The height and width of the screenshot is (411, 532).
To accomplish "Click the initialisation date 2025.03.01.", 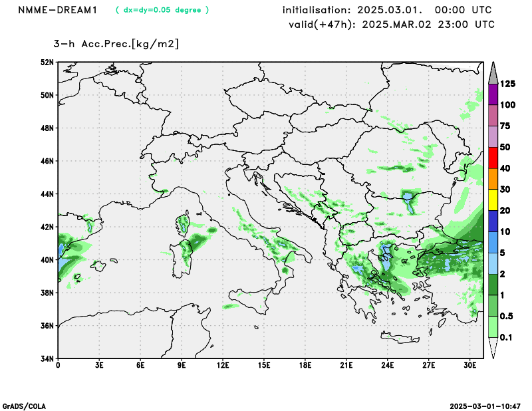I will point(390,10).
